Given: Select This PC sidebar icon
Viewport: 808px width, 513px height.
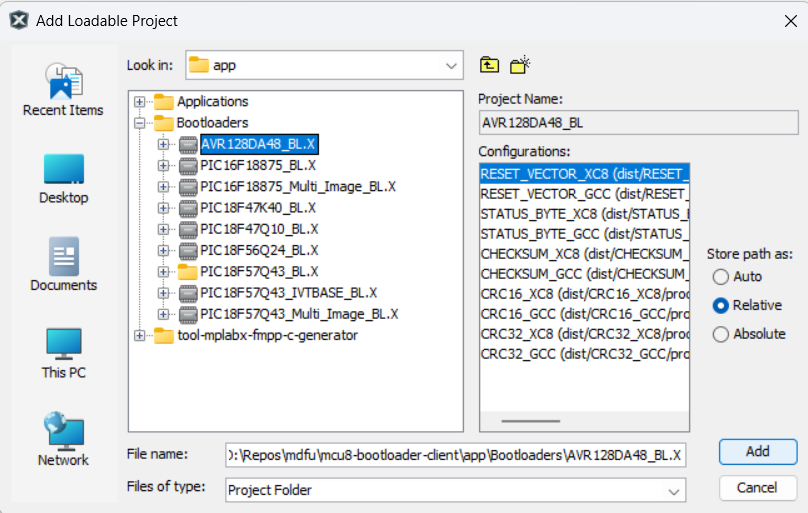Looking at the screenshot, I should pos(63,353).
